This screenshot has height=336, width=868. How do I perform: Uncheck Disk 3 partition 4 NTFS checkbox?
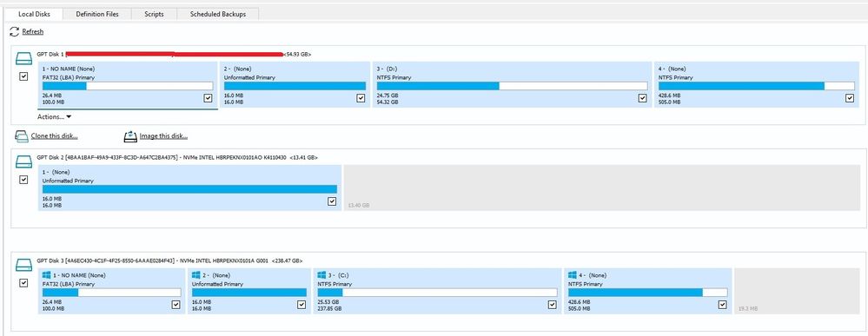click(x=722, y=305)
